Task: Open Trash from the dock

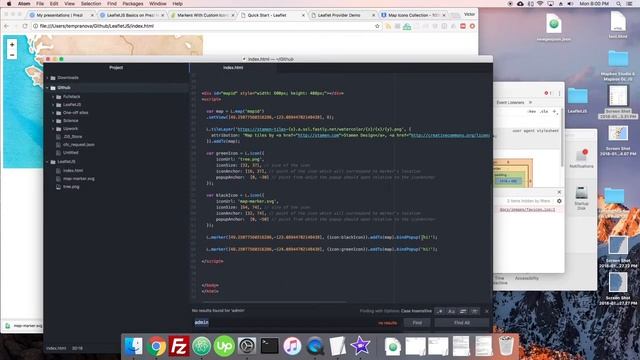Action: pyautogui.click(x=506, y=346)
